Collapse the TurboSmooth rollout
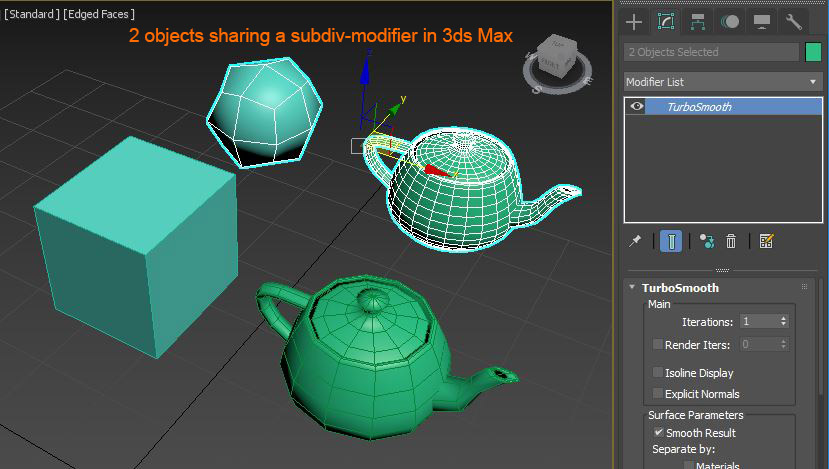 click(632, 287)
